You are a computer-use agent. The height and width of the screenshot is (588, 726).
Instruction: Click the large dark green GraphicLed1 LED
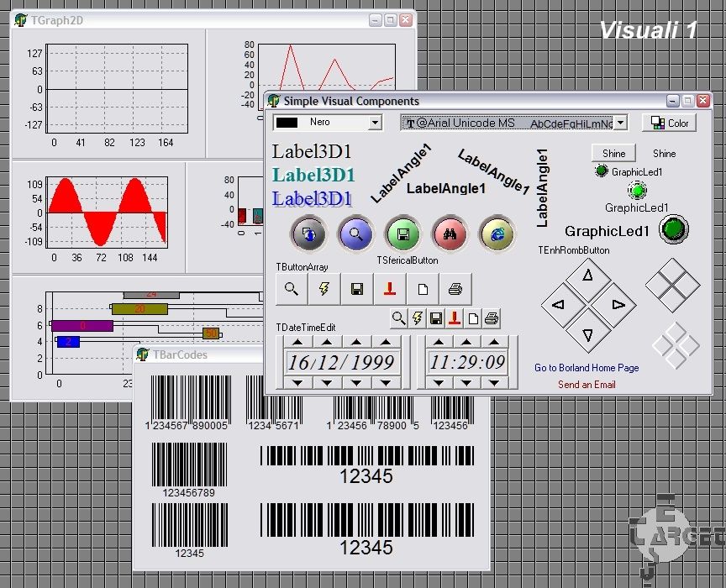click(674, 229)
